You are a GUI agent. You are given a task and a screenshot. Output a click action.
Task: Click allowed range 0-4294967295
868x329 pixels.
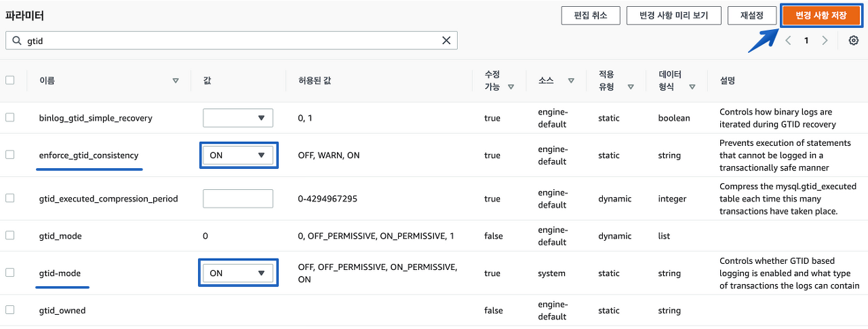328,199
